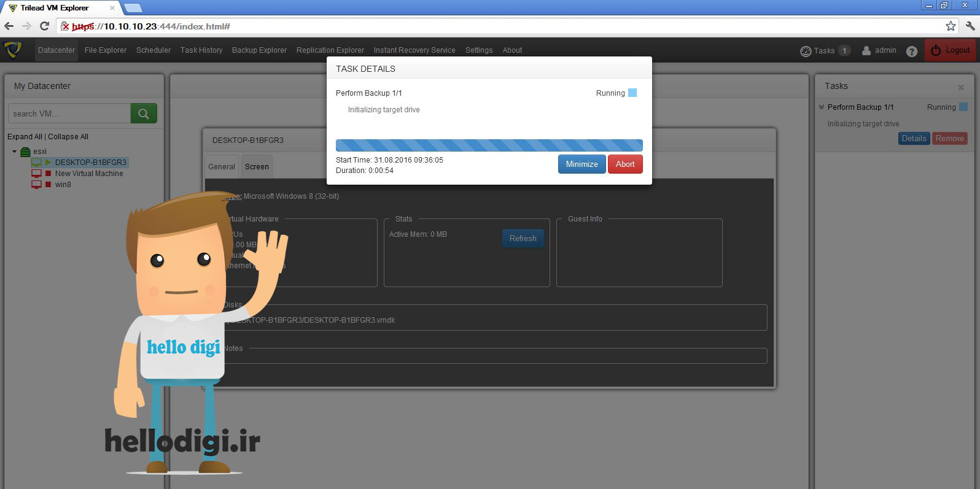Open the Tasks gauge icon in navbar

coord(806,51)
